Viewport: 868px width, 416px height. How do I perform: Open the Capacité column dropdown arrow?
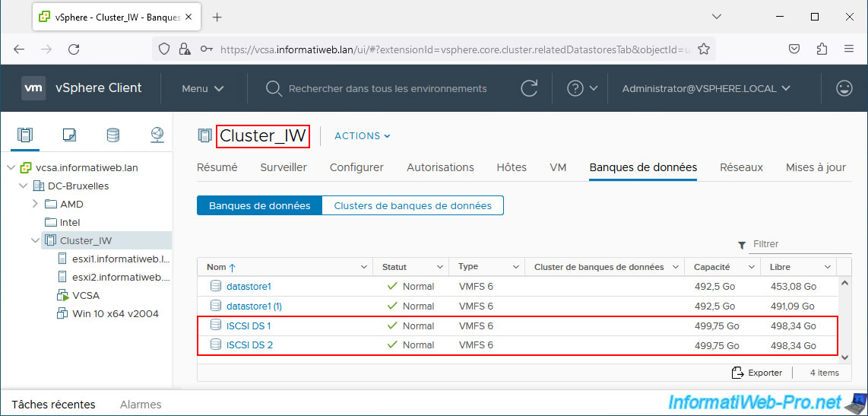(x=752, y=267)
